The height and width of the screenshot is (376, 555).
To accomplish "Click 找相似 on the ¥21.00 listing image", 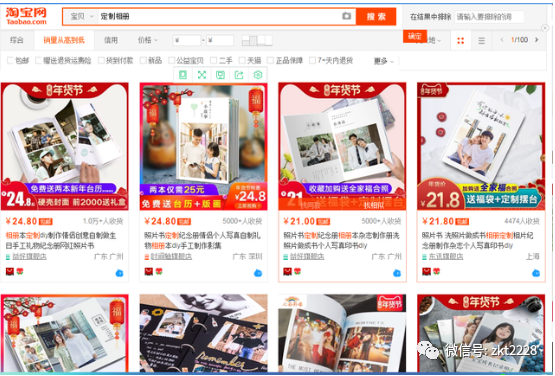I will click(x=374, y=205).
